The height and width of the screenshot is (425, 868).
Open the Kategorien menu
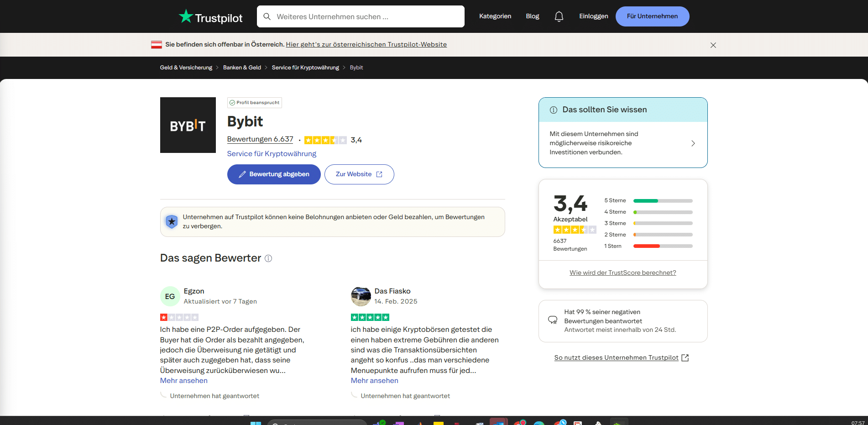(495, 16)
